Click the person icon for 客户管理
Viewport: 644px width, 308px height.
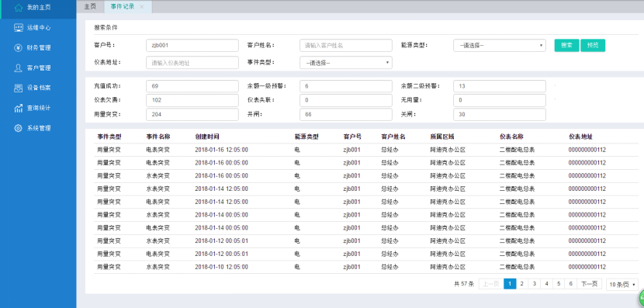point(18,67)
